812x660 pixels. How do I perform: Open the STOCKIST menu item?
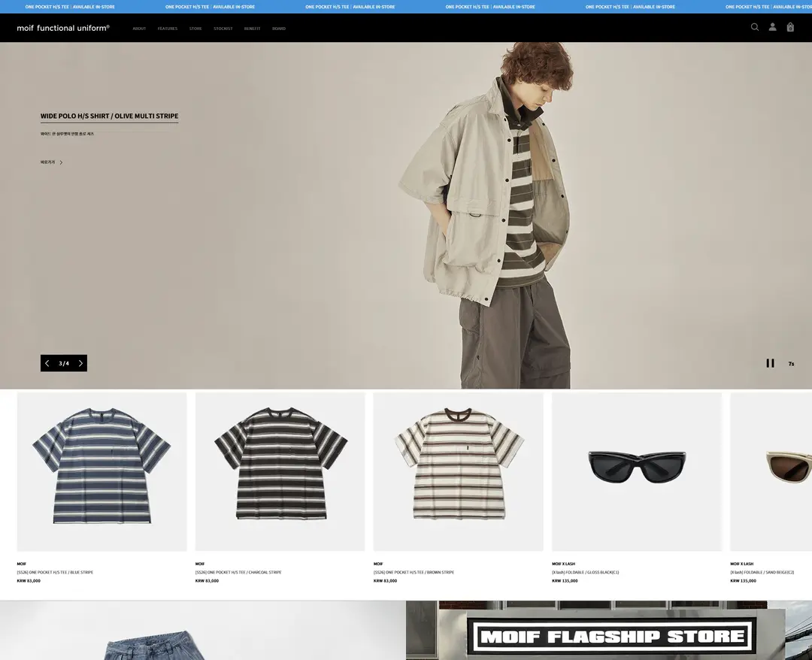coord(223,29)
